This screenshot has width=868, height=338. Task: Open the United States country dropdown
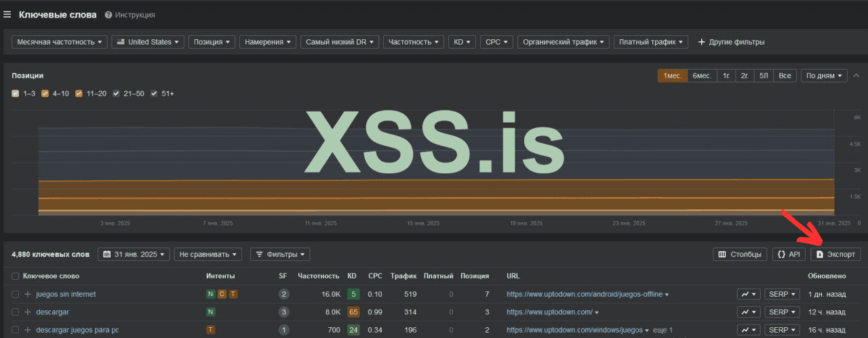tap(147, 42)
